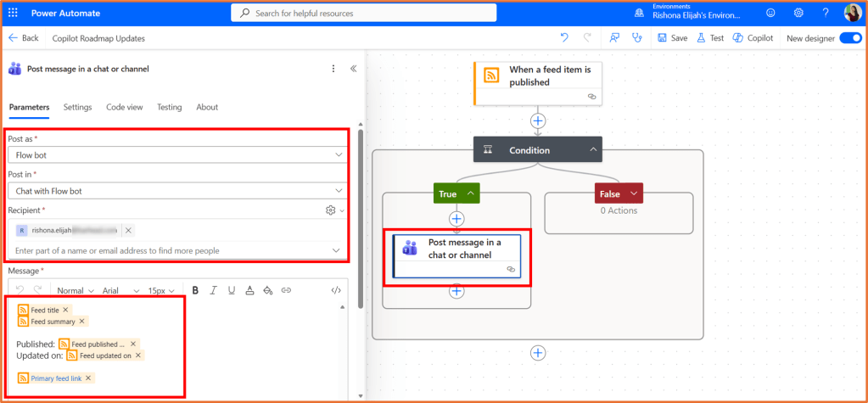This screenshot has height=403, width=868.
Task: Remove the Feed updated on token
Action: point(137,355)
